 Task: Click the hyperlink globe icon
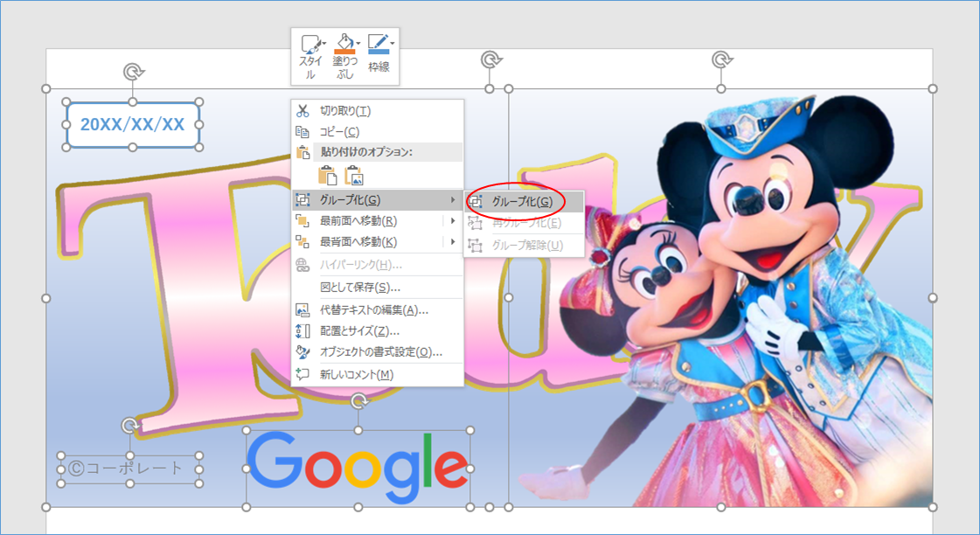[x=302, y=265]
